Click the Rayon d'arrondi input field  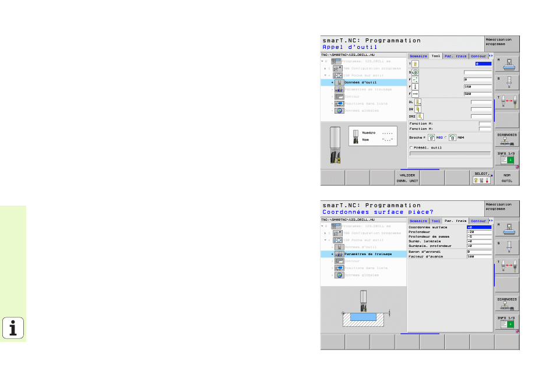point(480,252)
